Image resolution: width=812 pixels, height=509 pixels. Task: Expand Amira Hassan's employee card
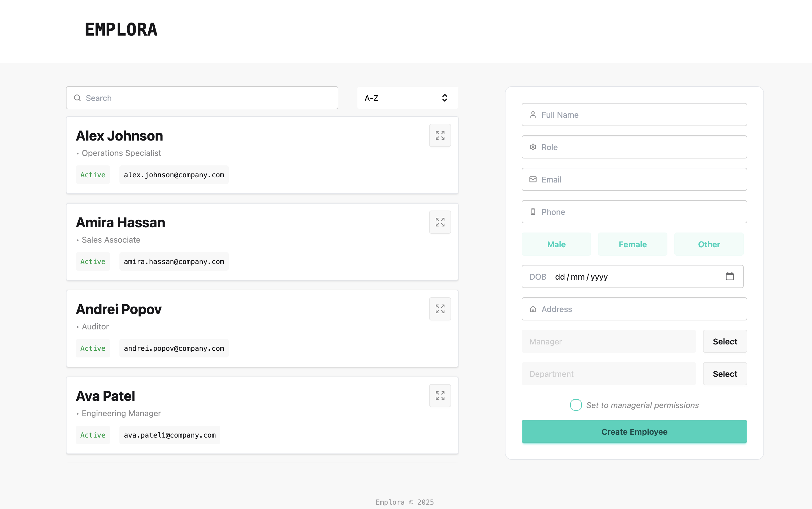(x=440, y=222)
